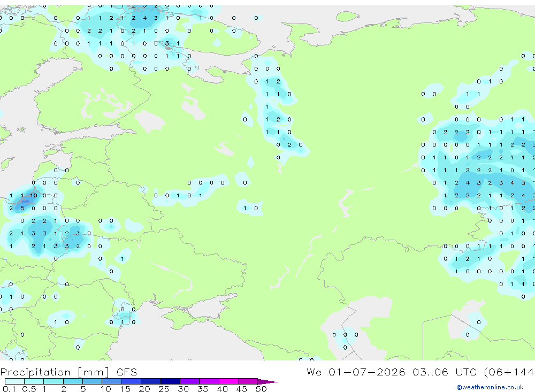Select the 25–30 mm navy legend swatch
The image size is (535, 392).
(x=170, y=381)
